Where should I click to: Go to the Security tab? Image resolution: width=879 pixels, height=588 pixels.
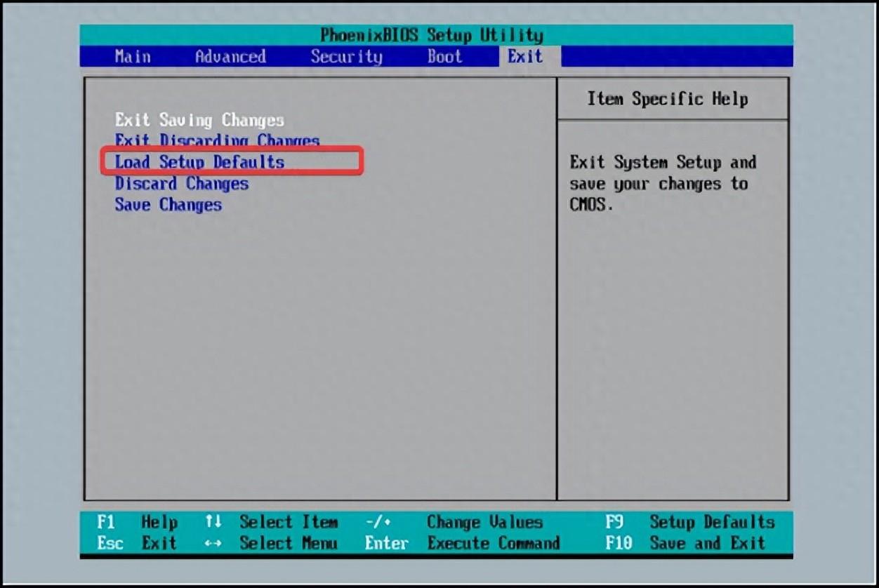[x=346, y=57]
